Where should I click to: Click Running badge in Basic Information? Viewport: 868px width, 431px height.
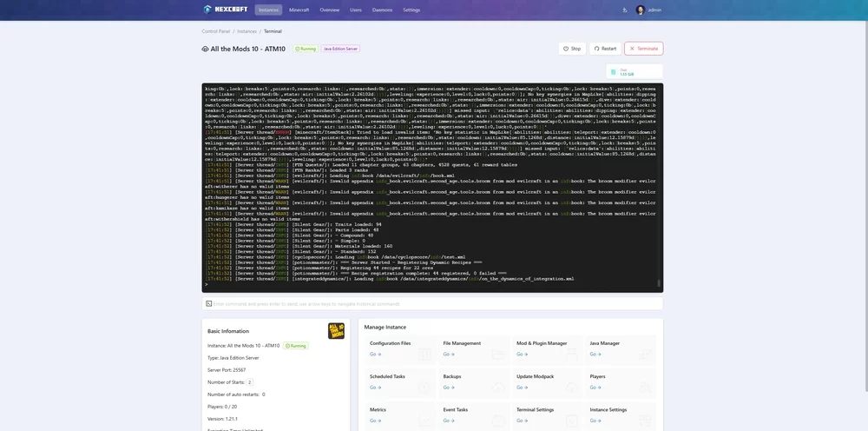coord(296,346)
